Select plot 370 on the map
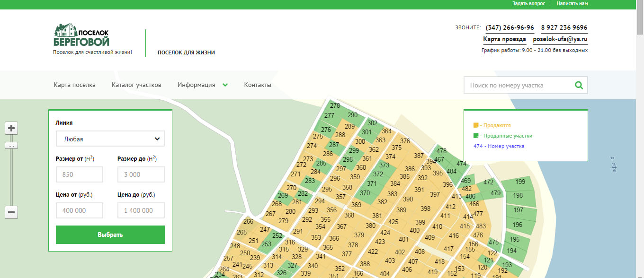The image size is (644, 278). click(365, 193)
